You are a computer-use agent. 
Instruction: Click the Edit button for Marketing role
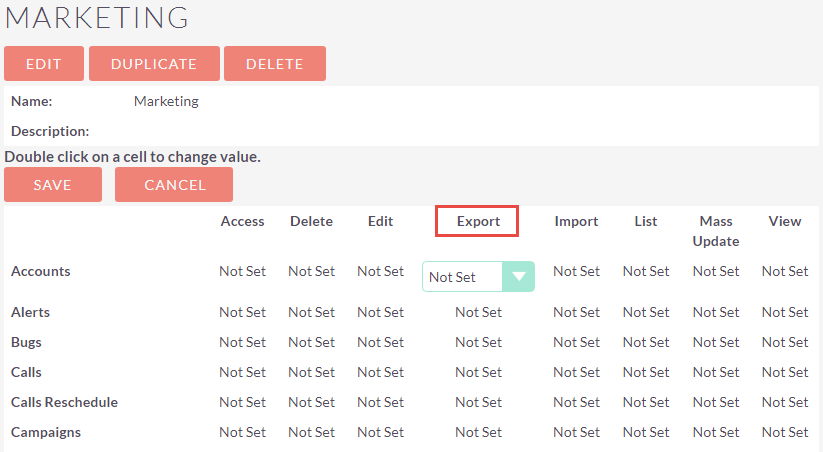click(44, 64)
